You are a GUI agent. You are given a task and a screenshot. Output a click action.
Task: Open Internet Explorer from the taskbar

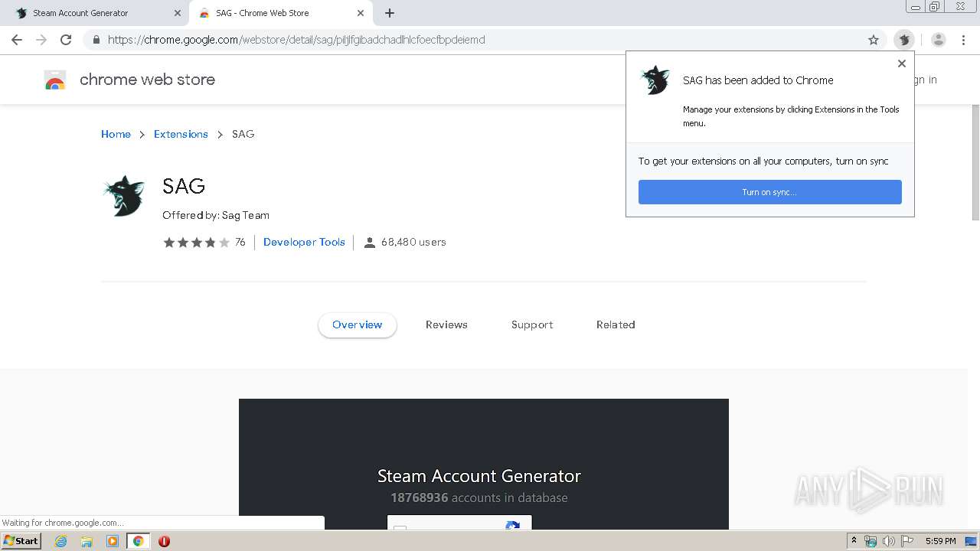pyautogui.click(x=60, y=541)
